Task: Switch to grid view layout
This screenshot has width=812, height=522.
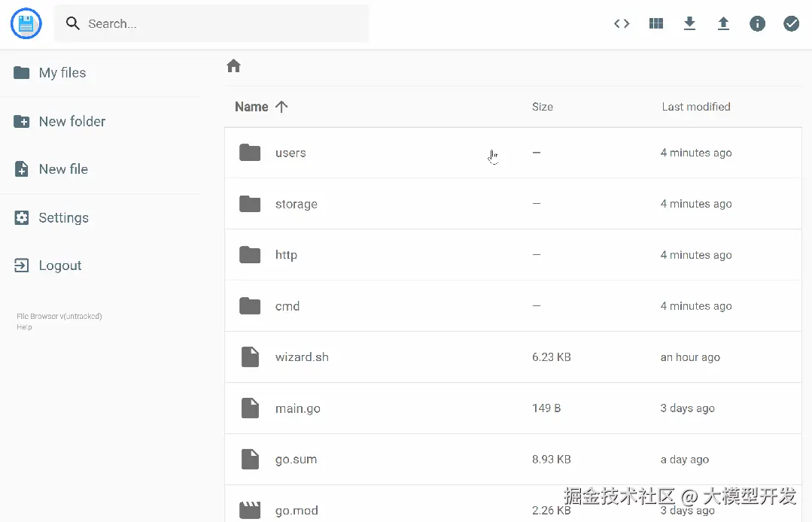Action: coord(655,23)
